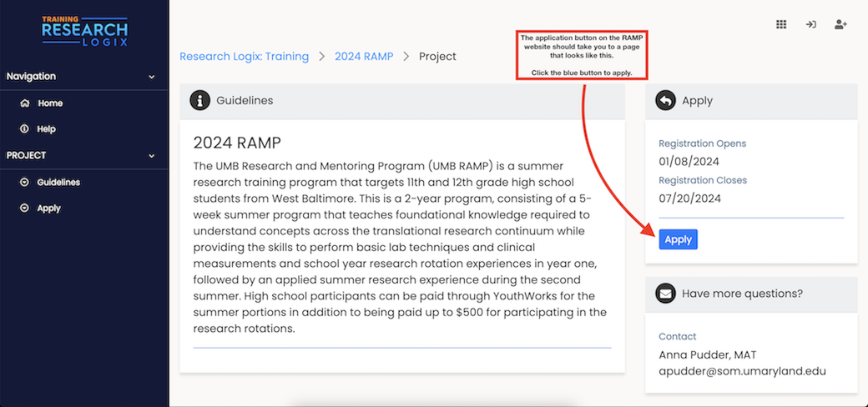The height and width of the screenshot is (407, 868).
Task: Click the reply arrow icon in Apply panel
Action: (665, 101)
